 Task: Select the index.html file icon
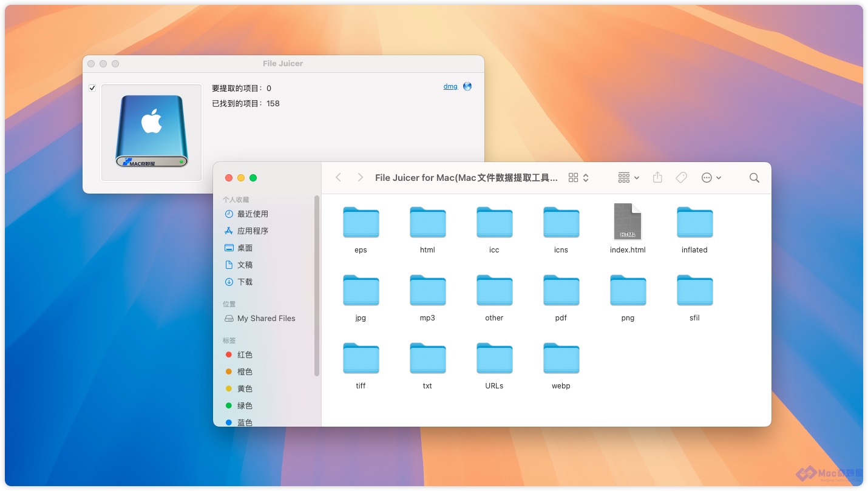click(628, 222)
